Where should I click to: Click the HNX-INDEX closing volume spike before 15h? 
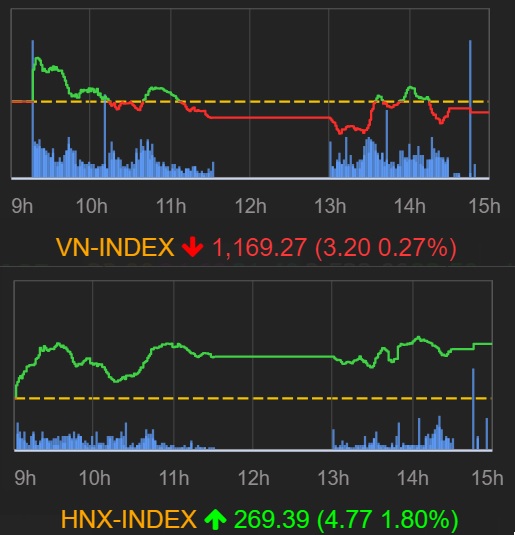click(x=473, y=409)
